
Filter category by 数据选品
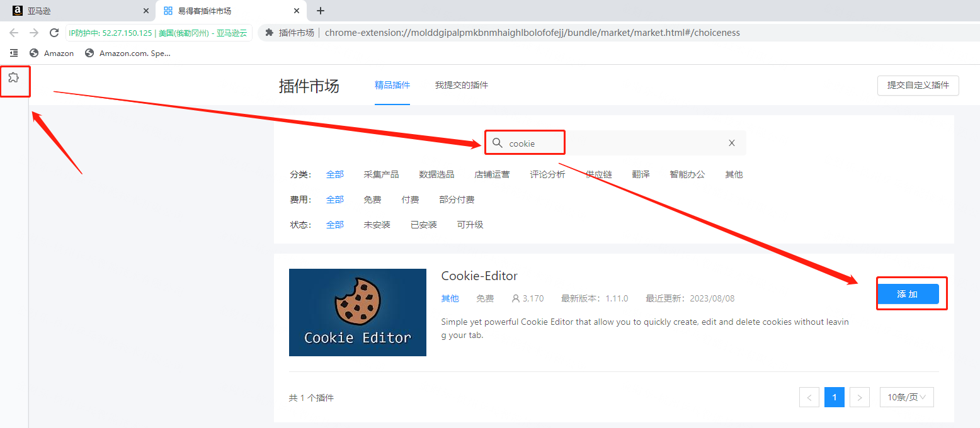436,174
